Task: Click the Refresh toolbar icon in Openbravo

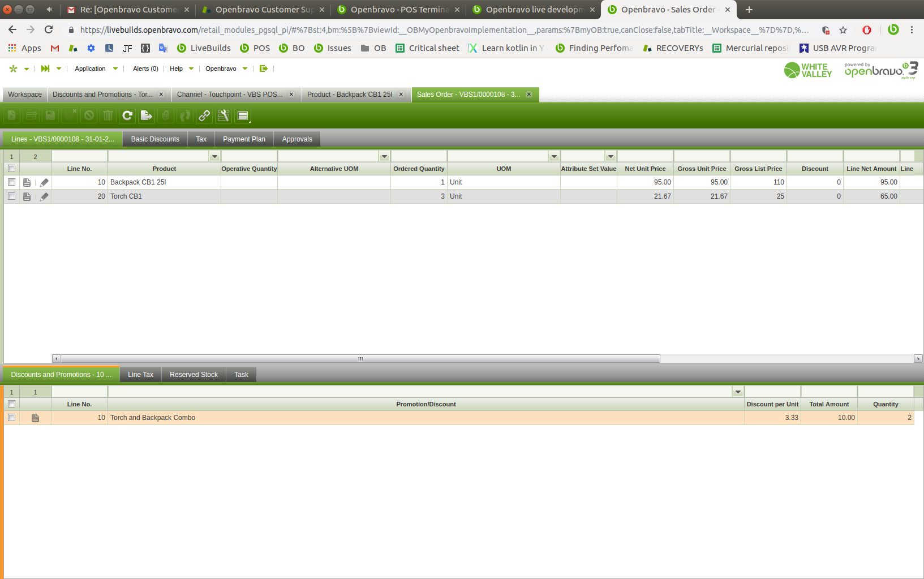Action: [127, 115]
